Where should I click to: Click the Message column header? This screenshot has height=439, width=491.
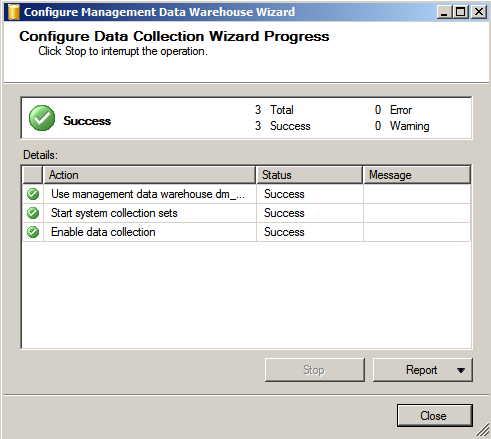(x=417, y=175)
